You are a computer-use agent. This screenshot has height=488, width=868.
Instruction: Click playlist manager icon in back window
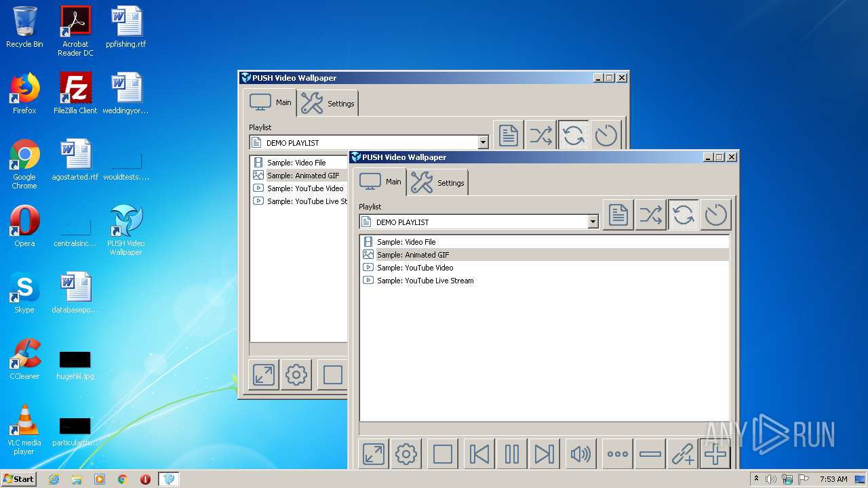coord(509,136)
